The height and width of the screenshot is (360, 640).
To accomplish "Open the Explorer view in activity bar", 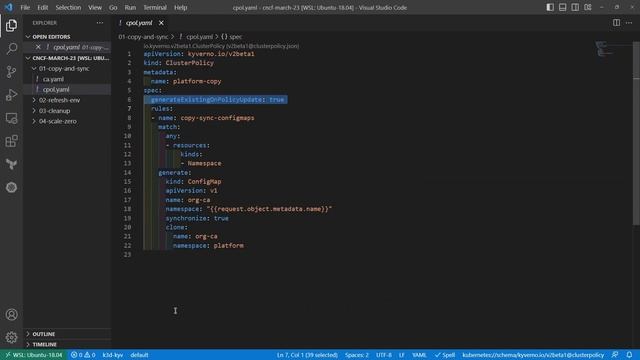I will [x=11, y=26].
